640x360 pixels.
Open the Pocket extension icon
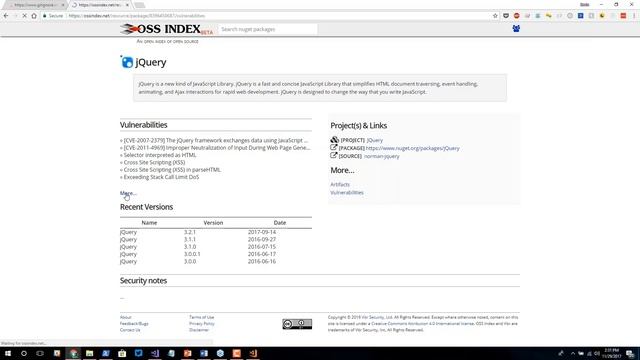pyautogui.click(x=506, y=16)
